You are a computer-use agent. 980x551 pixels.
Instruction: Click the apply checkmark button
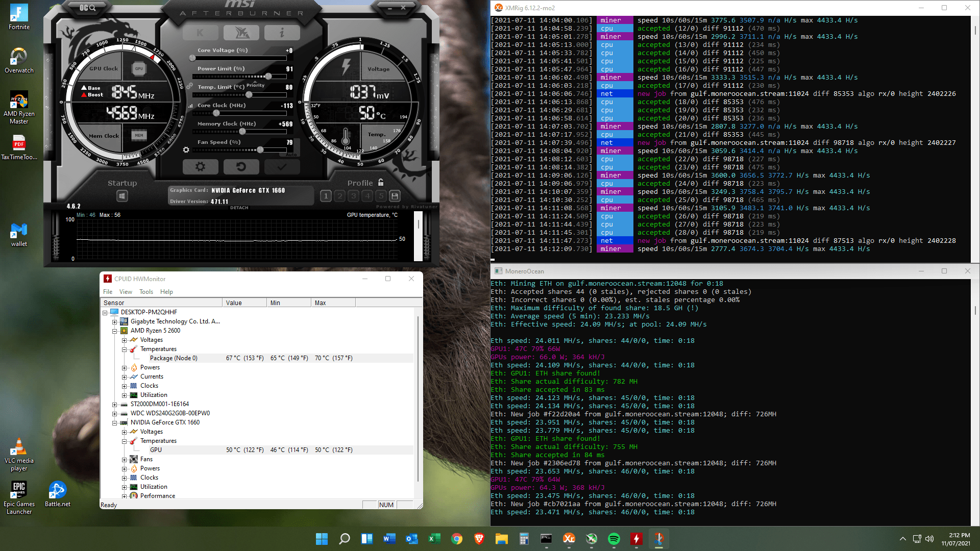pyautogui.click(x=282, y=167)
